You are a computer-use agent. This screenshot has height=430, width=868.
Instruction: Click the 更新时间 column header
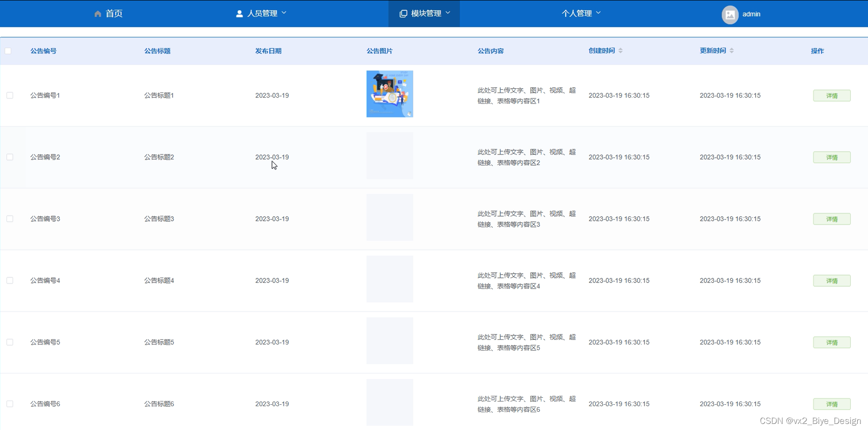click(x=713, y=50)
